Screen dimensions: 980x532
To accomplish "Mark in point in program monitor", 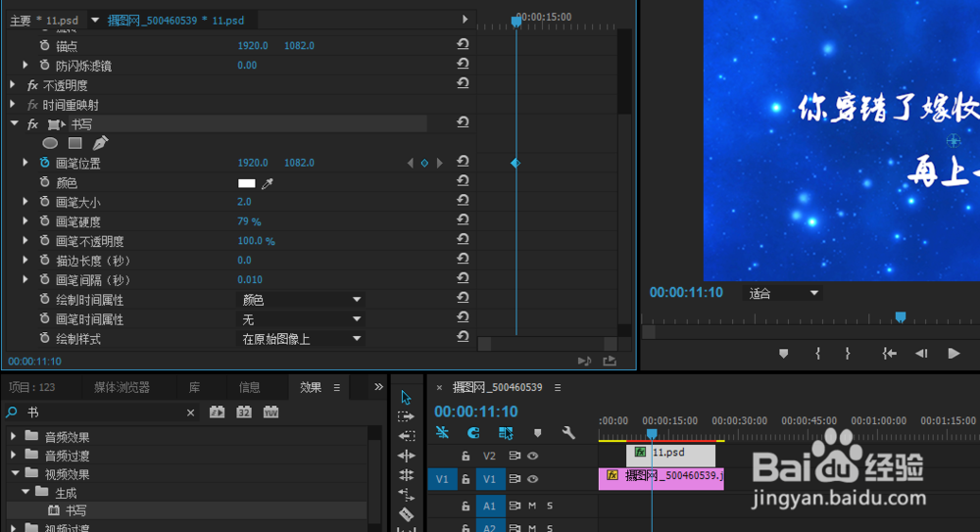I will point(817,354).
